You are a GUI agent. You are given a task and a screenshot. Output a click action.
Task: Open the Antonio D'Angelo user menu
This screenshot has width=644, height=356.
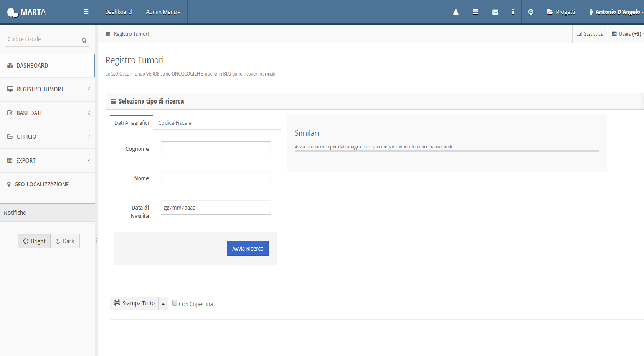[x=614, y=12]
